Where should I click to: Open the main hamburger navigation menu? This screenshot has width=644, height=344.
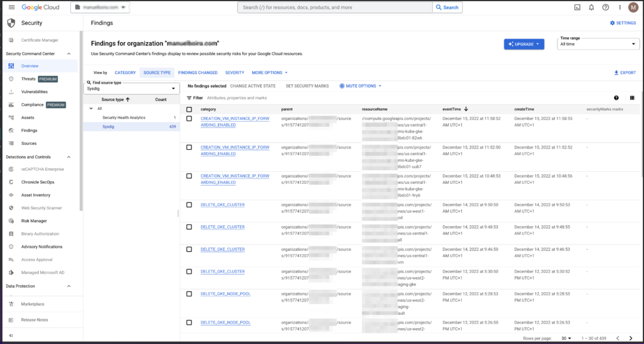(x=12, y=7)
